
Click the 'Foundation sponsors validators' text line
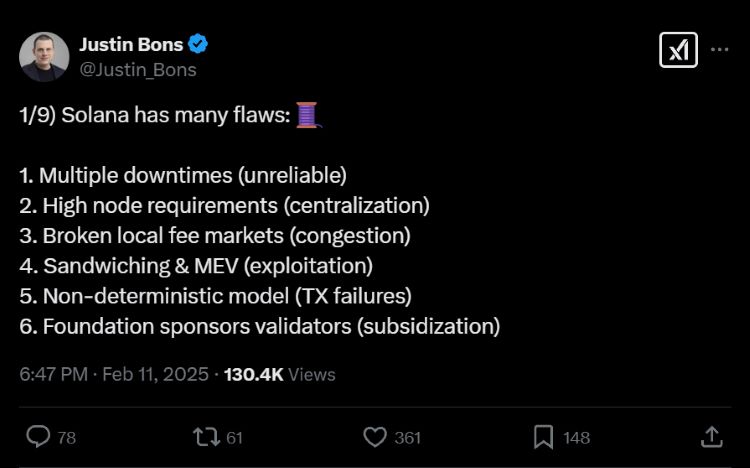[x=259, y=326]
